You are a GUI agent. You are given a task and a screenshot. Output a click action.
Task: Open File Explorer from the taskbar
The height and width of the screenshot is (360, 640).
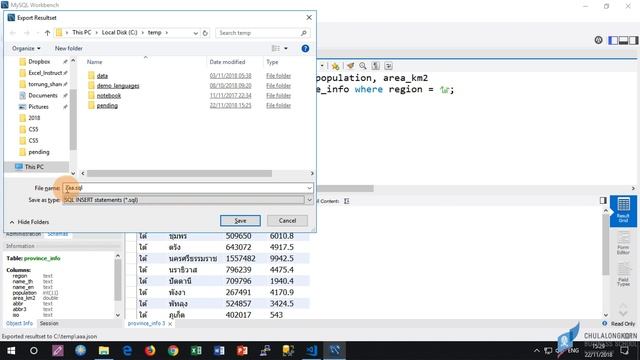(104, 351)
